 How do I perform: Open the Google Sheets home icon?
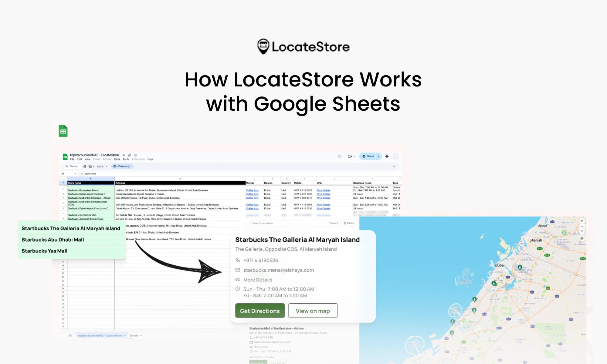click(65, 157)
